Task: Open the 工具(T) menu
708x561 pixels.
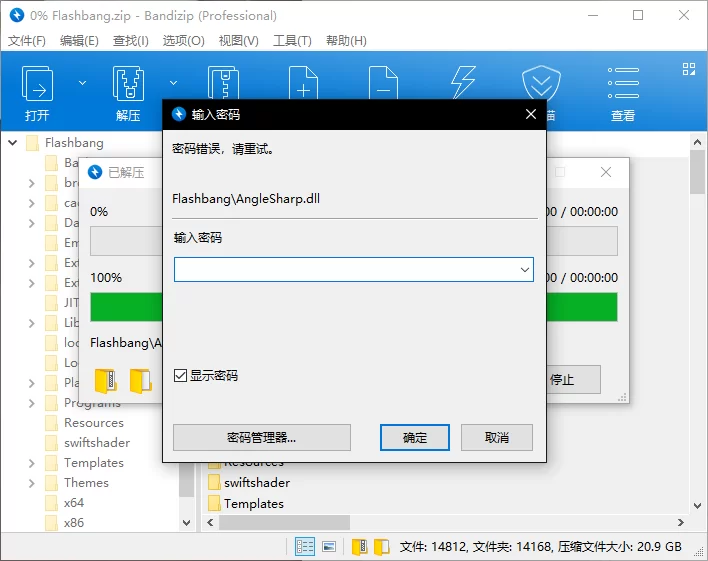Action: 292,41
